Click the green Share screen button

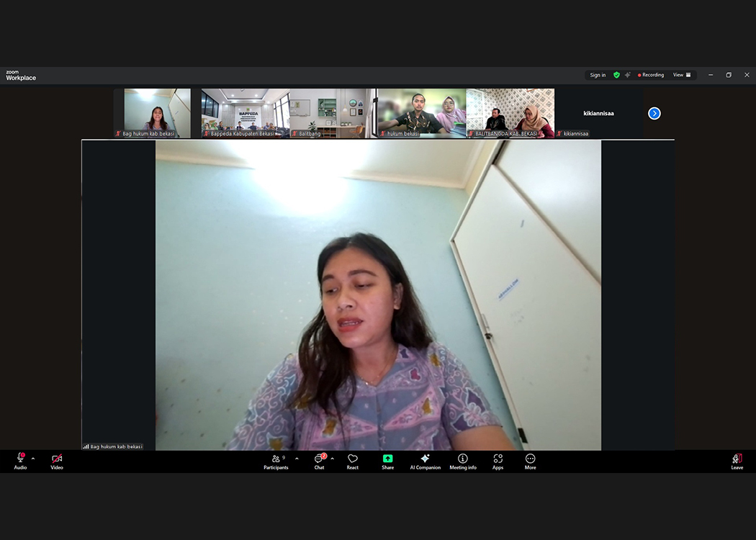point(387,461)
